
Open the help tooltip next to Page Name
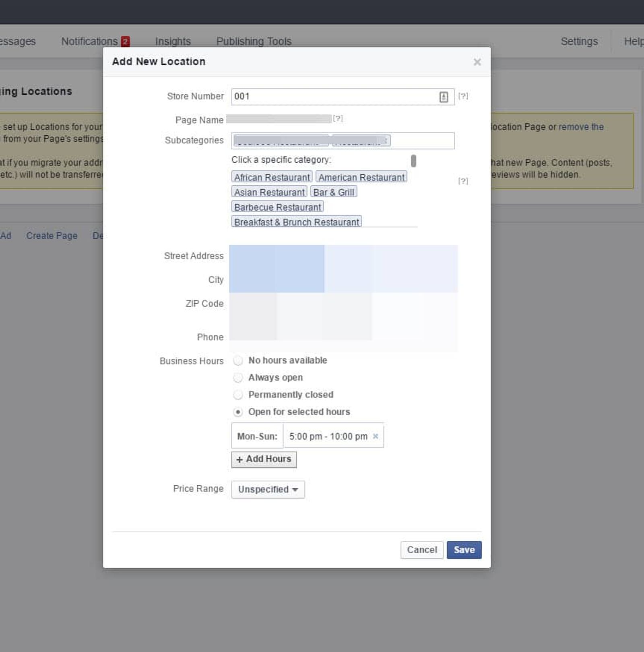coord(338,118)
